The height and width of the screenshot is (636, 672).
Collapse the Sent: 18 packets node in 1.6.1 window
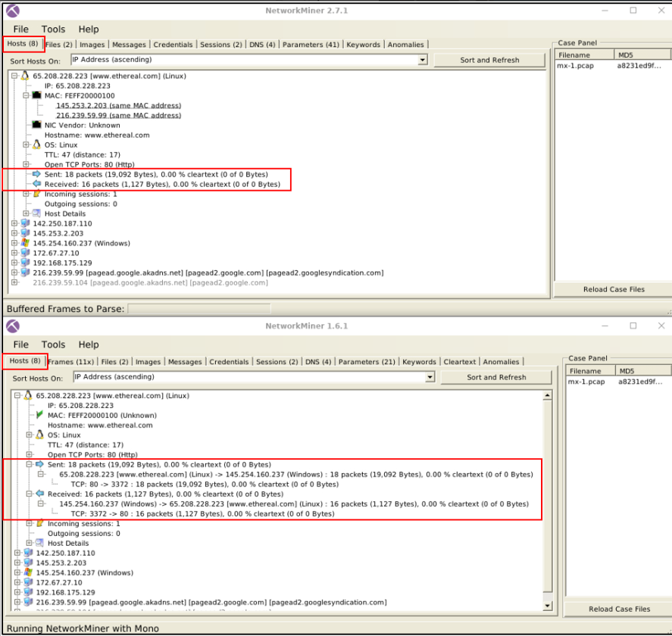click(29, 464)
